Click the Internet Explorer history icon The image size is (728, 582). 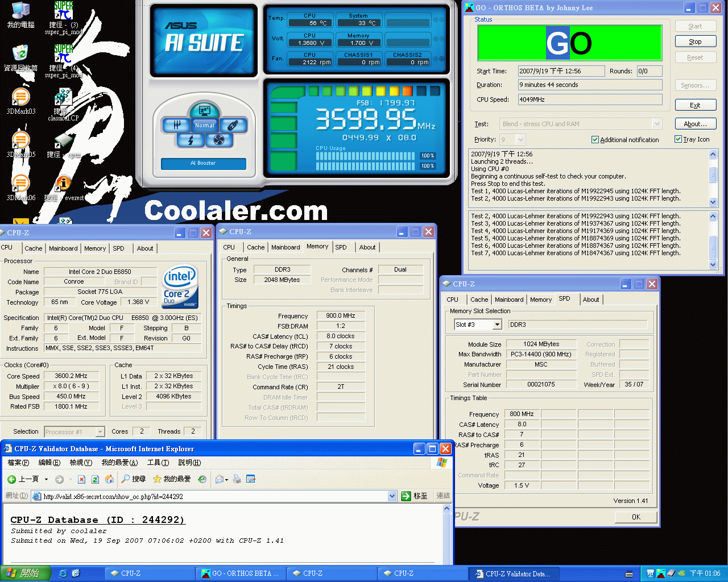202,479
